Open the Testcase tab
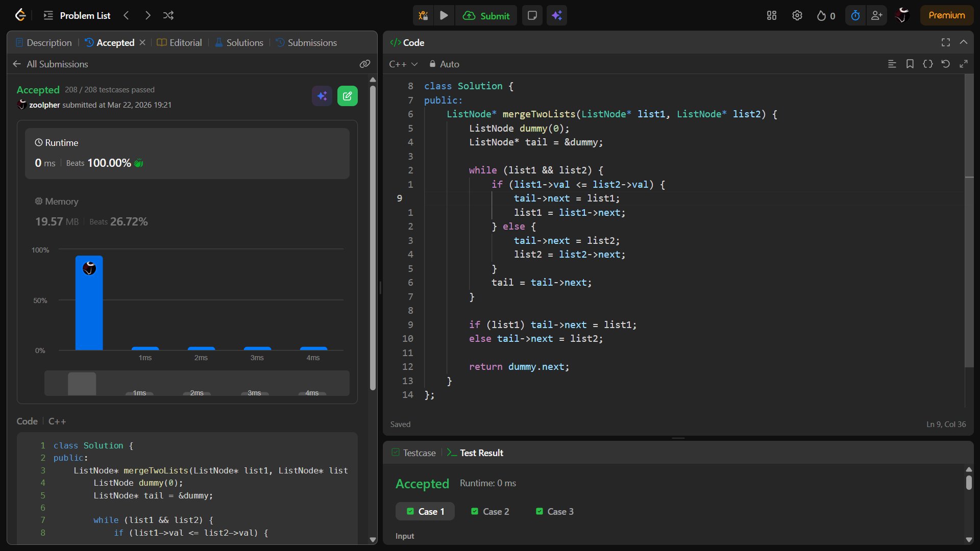 (414, 453)
